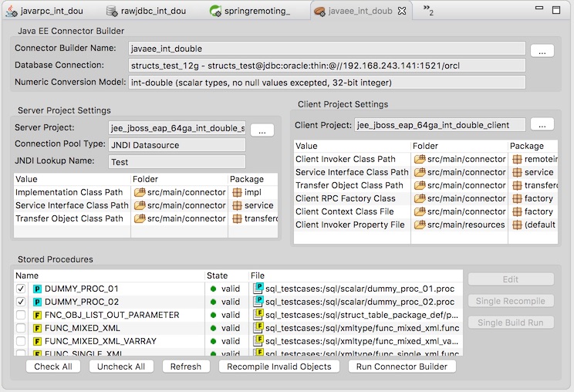
Task: Click Client Invoker Class Path folder icon
Action: [x=420, y=159]
